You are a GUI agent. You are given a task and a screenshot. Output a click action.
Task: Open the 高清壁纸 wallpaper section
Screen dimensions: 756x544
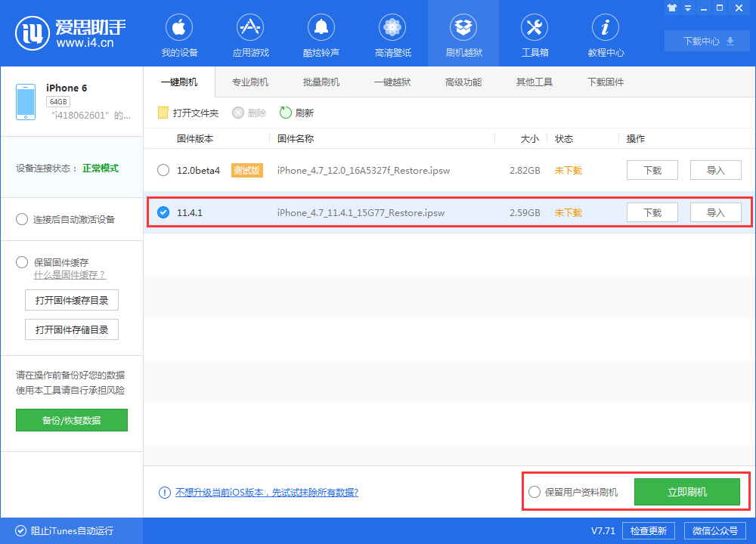click(x=392, y=34)
